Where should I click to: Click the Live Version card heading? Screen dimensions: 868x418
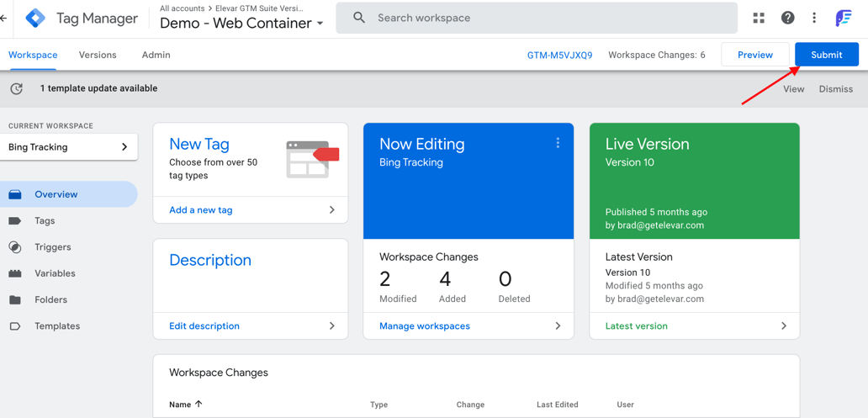647,144
